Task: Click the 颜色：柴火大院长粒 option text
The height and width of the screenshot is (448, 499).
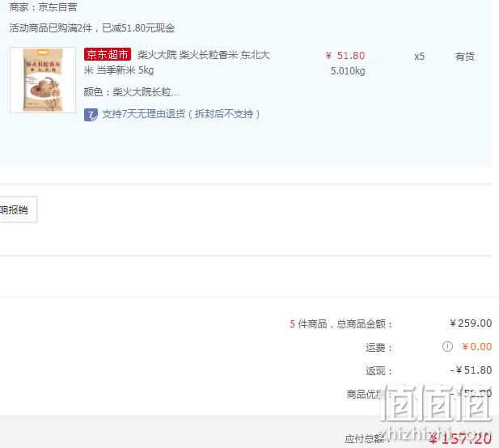Action: [131, 92]
